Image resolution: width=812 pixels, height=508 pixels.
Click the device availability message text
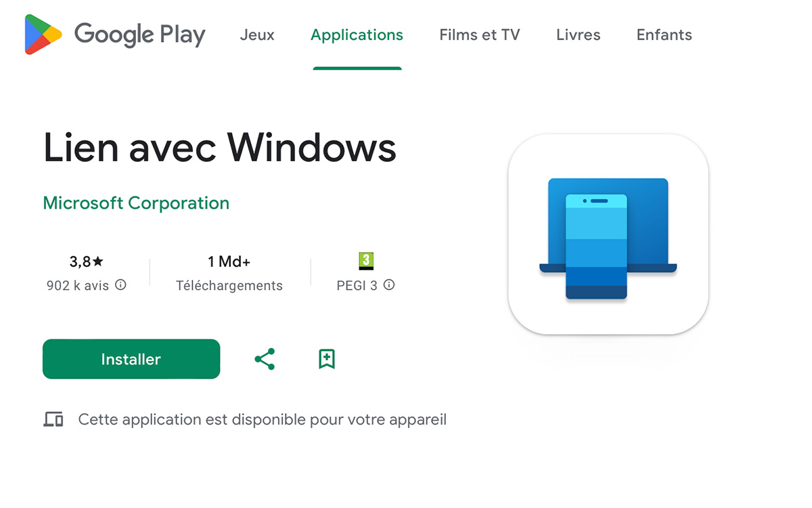click(263, 419)
